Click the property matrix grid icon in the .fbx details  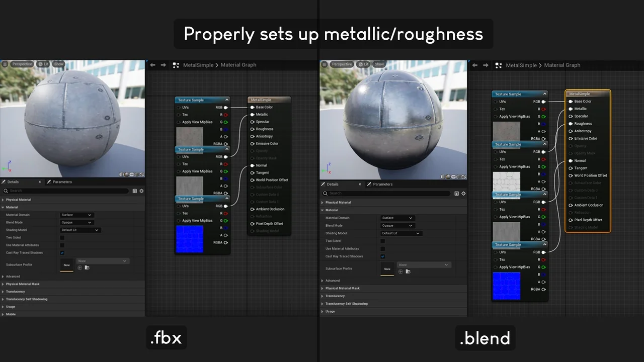coord(134,191)
